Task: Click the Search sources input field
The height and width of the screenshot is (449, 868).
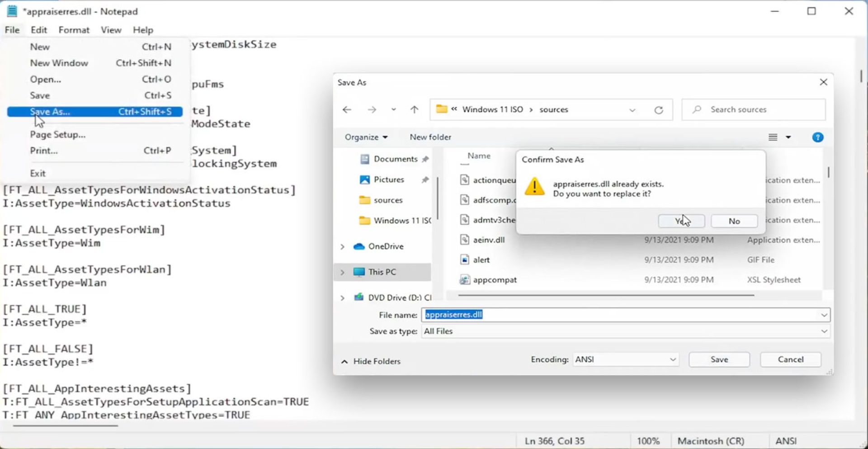Action: (759, 110)
